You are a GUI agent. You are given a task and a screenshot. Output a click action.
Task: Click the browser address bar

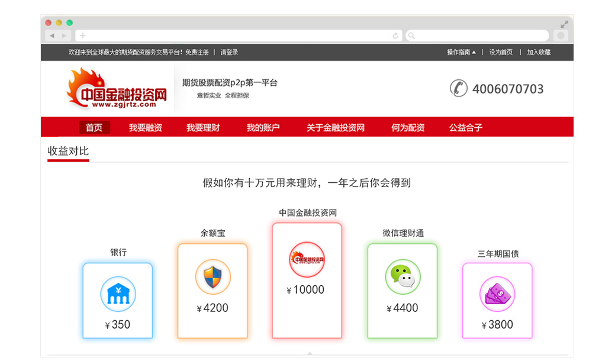[239, 36]
